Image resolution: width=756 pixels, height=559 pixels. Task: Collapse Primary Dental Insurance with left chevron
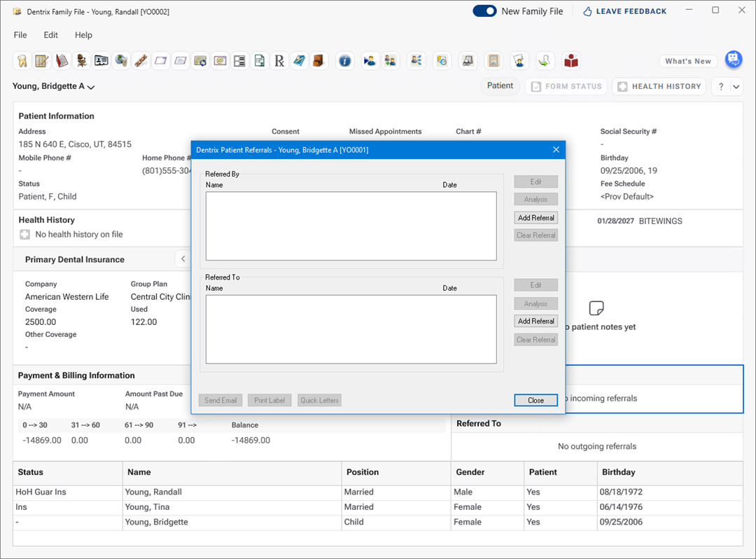pyautogui.click(x=183, y=259)
